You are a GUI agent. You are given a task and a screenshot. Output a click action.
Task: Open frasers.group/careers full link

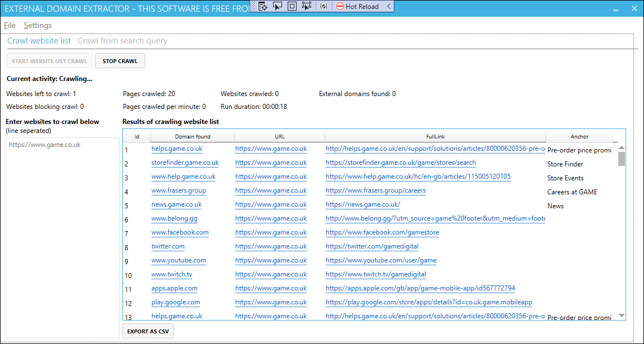point(376,190)
